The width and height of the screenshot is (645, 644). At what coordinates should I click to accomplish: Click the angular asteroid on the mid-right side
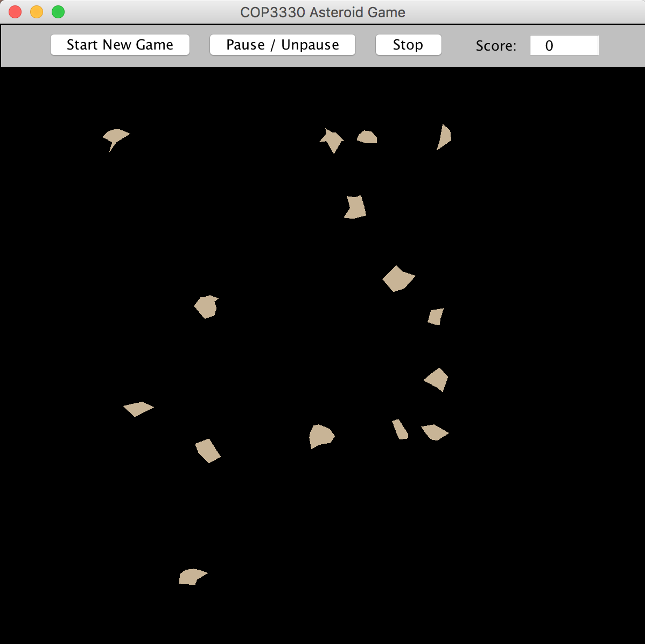(436, 379)
